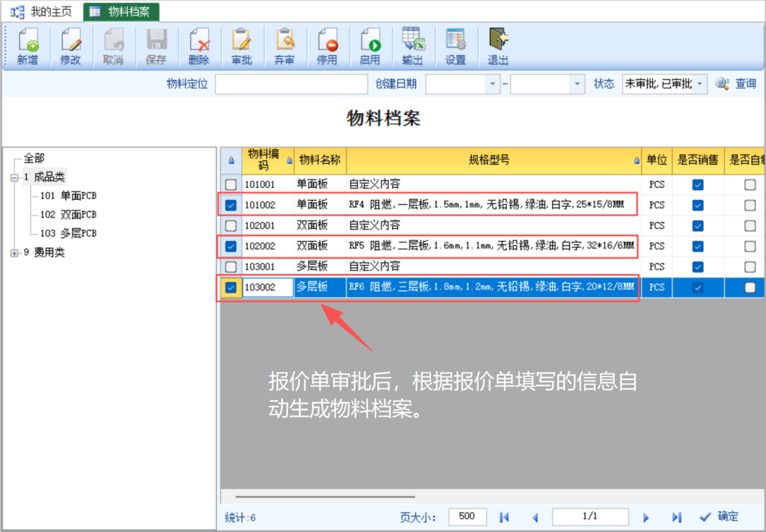Click the 审批 (Approve) toolbar icon
Viewport: 766px width, 532px height.
pos(242,46)
